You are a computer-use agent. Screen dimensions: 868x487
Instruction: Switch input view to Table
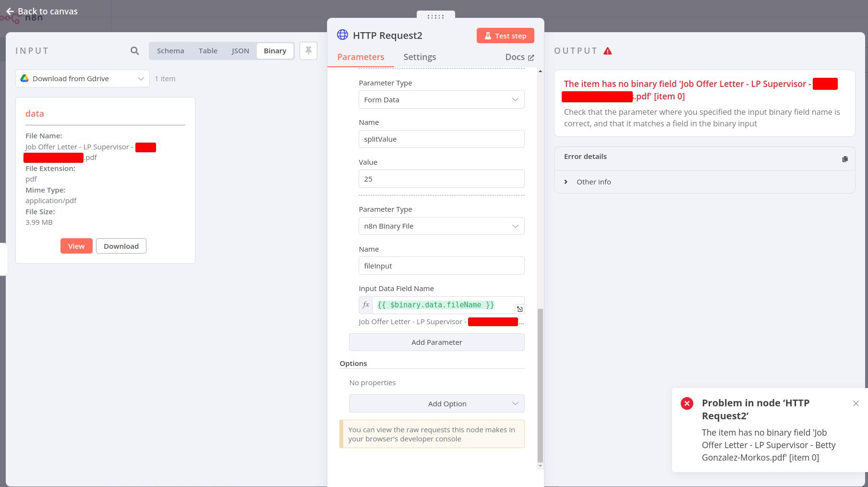[208, 50]
